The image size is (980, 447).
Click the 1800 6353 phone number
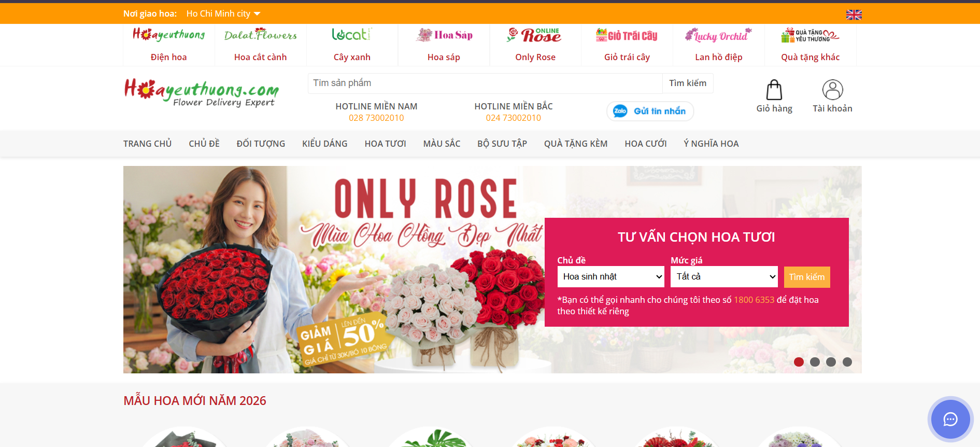754,300
